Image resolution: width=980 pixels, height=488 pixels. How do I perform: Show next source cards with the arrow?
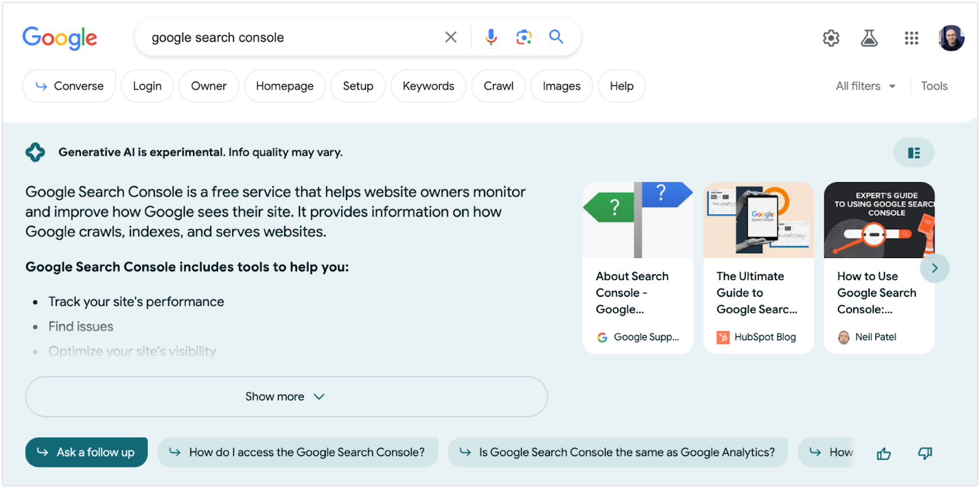(x=935, y=268)
